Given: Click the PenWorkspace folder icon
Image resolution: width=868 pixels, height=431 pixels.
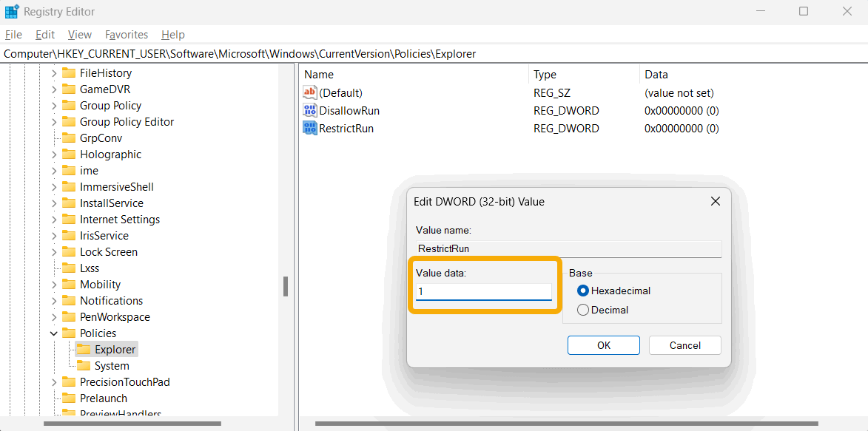Looking at the screenshot, I should tap(69, 317).
